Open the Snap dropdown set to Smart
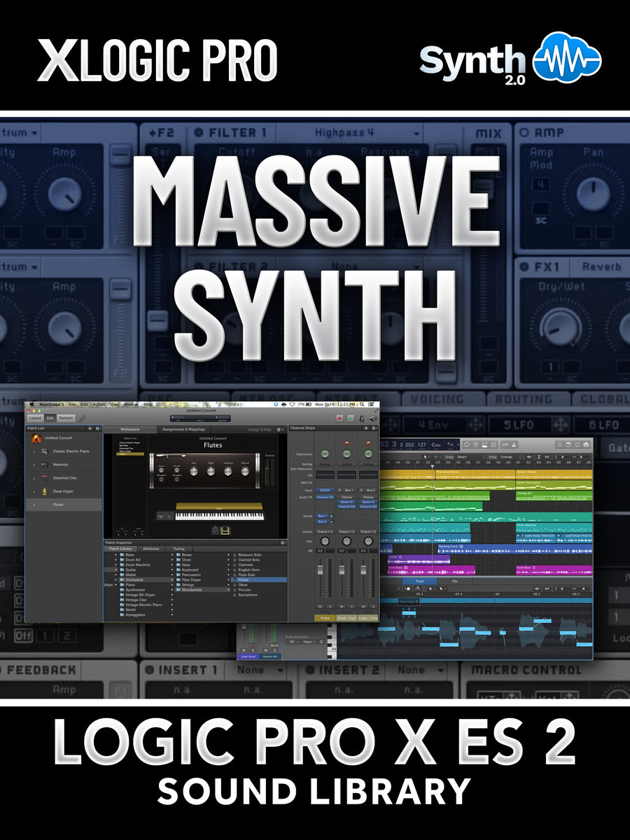630x840 pixels. coord(462,456)
